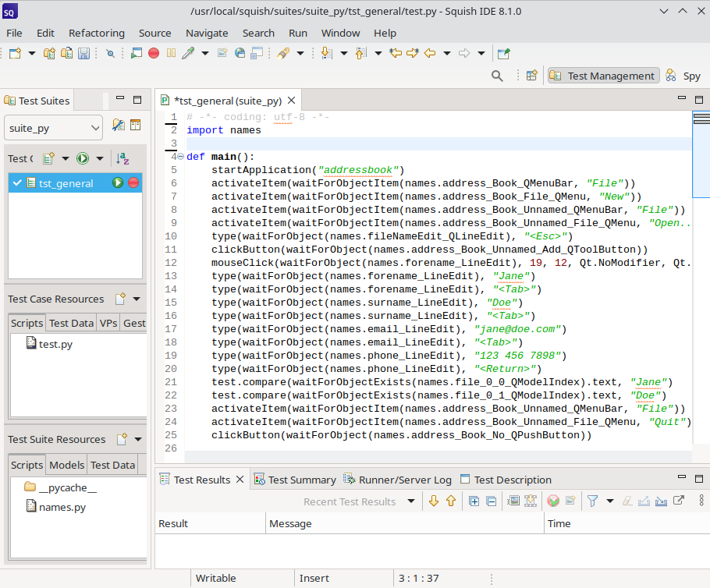710x588 pixels.
Task: Open the Recent Test Results dropdown arrow
Action: (411, 501)
